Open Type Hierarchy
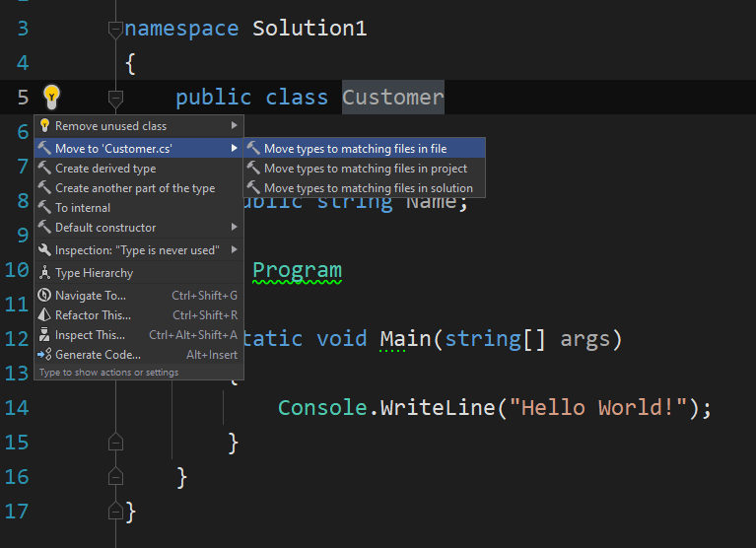Image resolution: width=756 pixels, height=548 pixels. click(139, 273)
